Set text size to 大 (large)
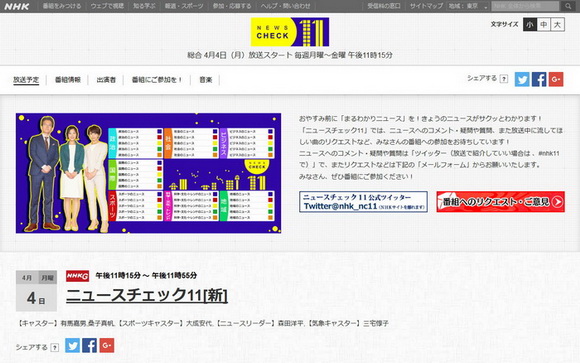Viewport: 580px width, 363px height. (557, 25)
